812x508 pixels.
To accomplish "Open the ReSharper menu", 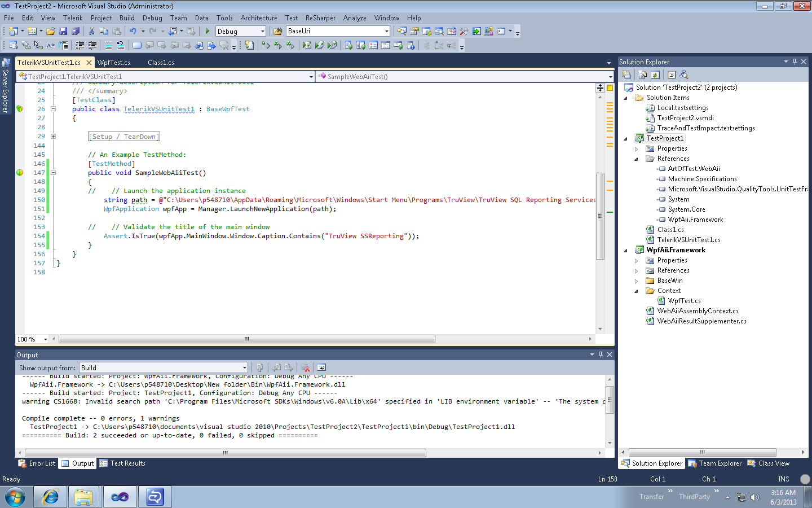I will click(x=320, y=18).
